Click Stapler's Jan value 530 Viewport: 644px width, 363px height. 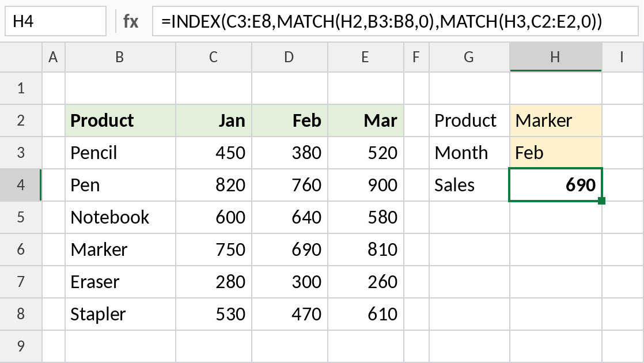pyautogui.click(x=214, y=314)
